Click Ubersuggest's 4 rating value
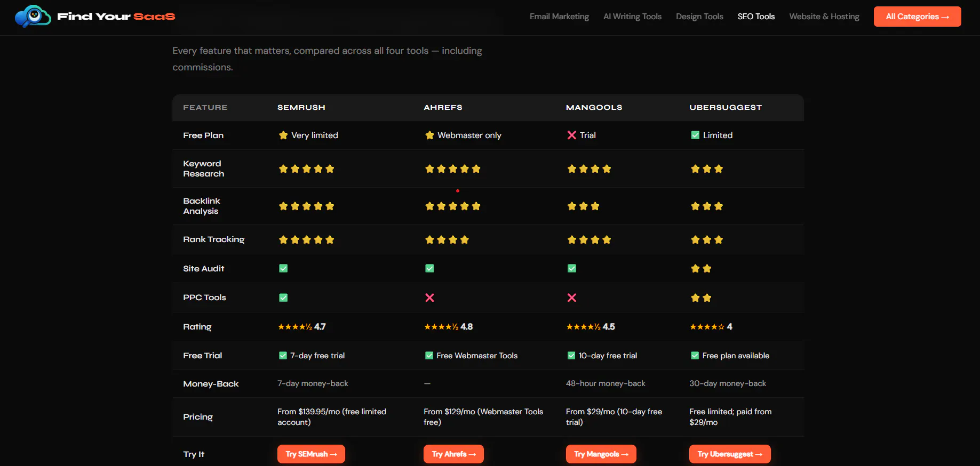 (730, 327)
